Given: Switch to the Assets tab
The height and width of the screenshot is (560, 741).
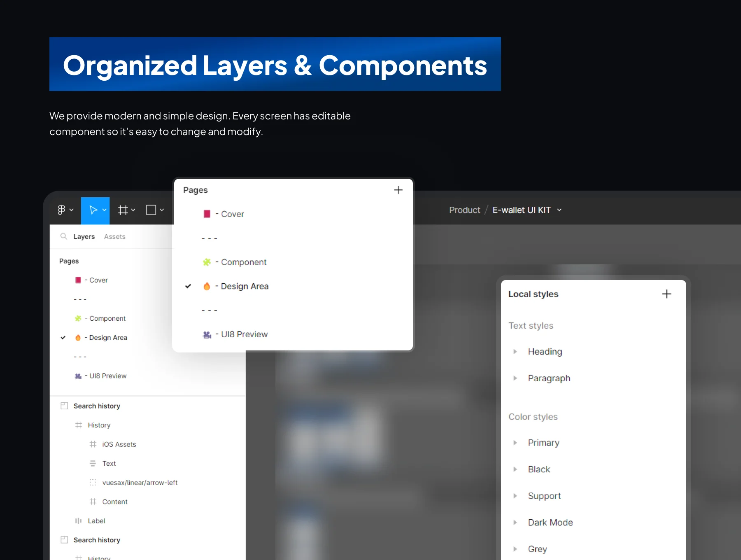Looking at the screenshot, I should pyautogui.click(x=114, y=236).
